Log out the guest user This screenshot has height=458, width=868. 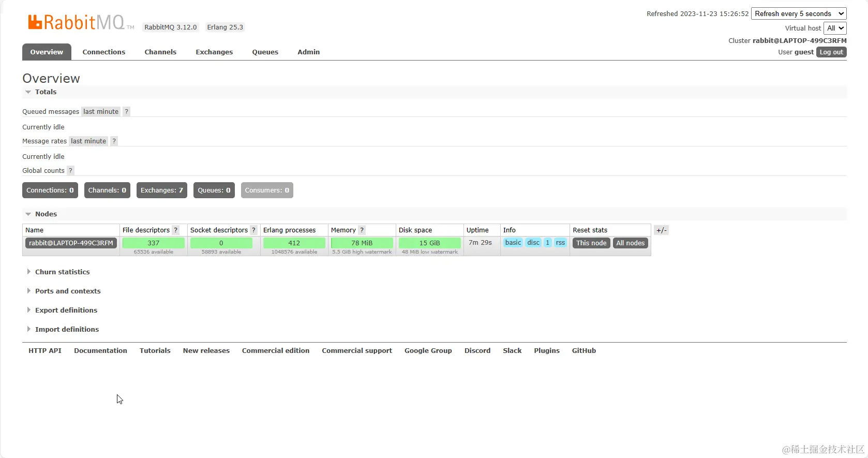[x=831, y=52]
